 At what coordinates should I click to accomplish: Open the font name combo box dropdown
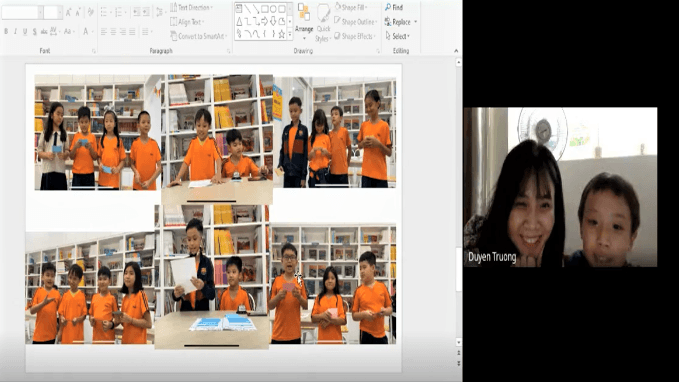40,12
